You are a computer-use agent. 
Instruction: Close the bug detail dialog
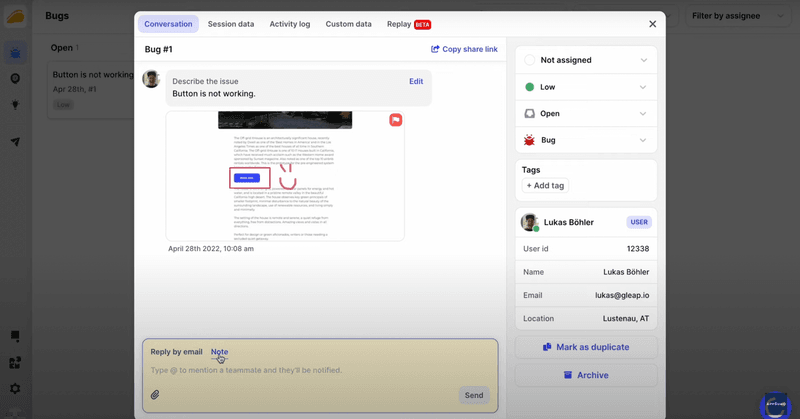(x=653, y=24)
